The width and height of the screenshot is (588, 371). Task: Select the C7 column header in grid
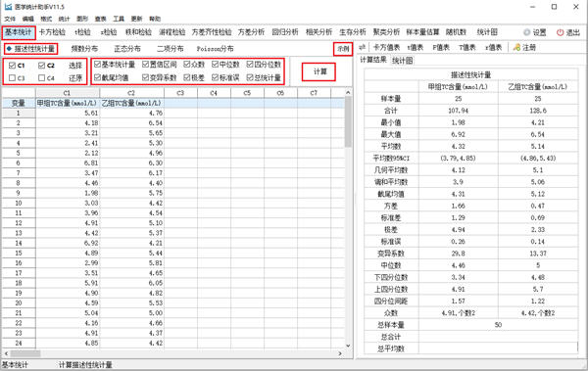pos(314,93)
